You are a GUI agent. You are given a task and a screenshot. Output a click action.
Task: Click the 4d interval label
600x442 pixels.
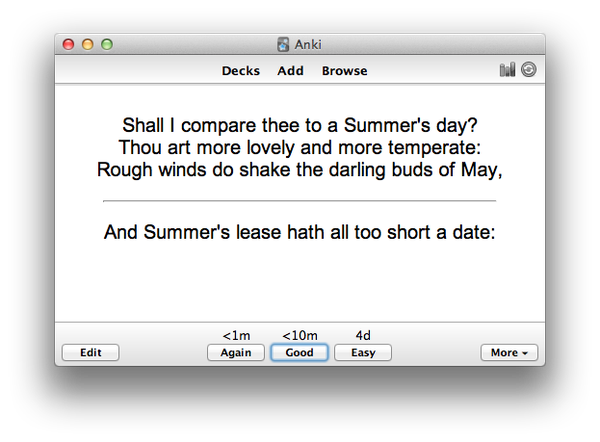pyautogui.click(x=363, y=336)
